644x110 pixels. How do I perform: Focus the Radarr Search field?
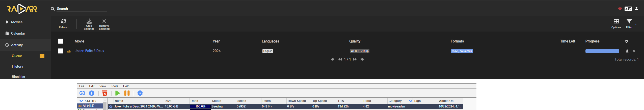[82, 9]
